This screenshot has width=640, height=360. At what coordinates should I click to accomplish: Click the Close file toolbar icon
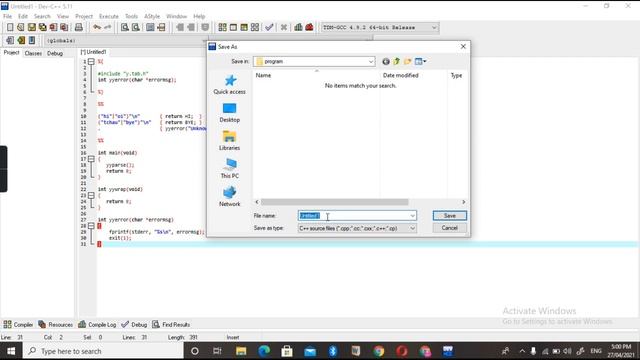[x=53, y=27]
